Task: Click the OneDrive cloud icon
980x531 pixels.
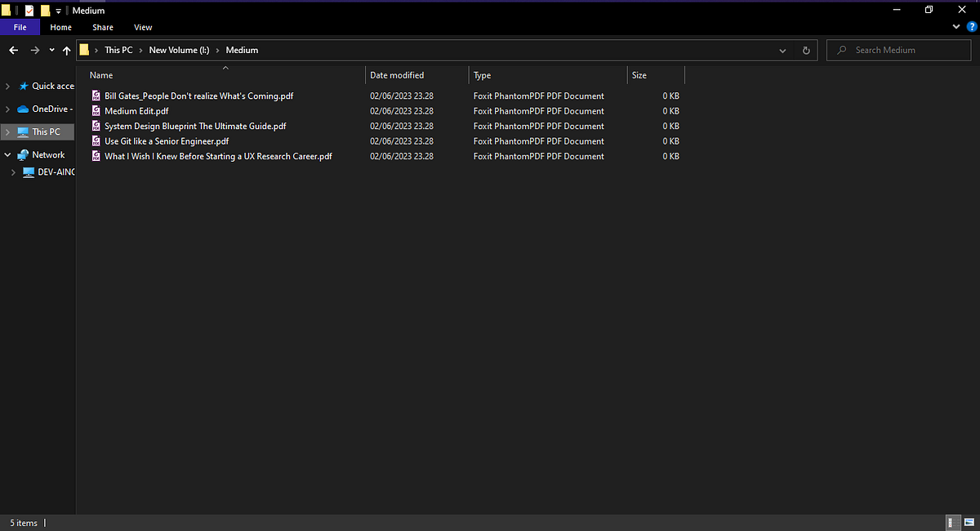Action: coord(23,109)
